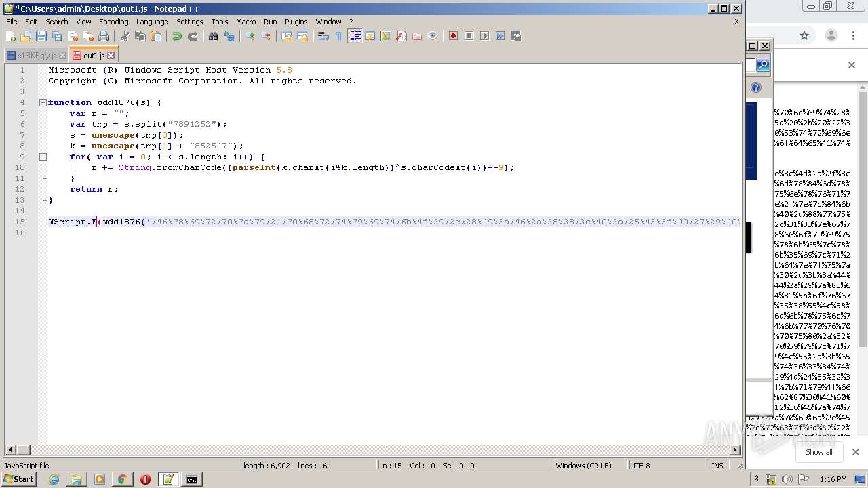This screenshot has width=868, height=488.
Task: Click line number 15 in margin
Action: 20,222
